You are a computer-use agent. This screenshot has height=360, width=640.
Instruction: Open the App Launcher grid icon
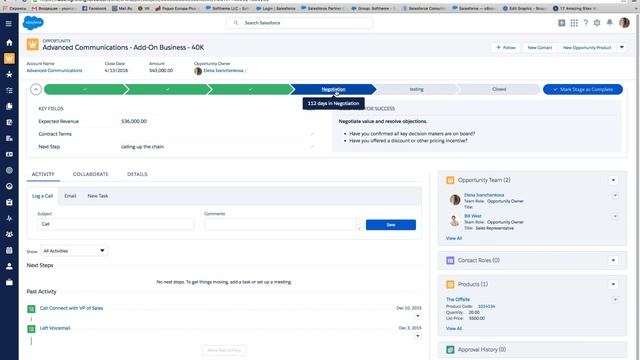(574, 23)
